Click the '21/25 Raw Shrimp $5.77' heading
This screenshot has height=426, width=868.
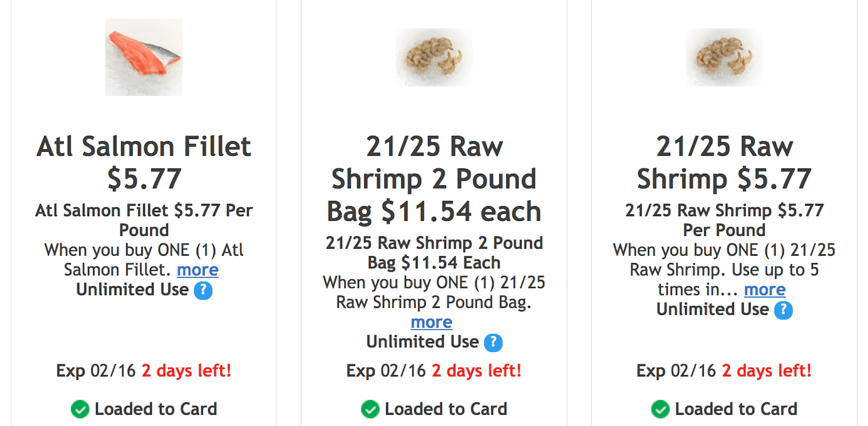click(x=724, y=162)
